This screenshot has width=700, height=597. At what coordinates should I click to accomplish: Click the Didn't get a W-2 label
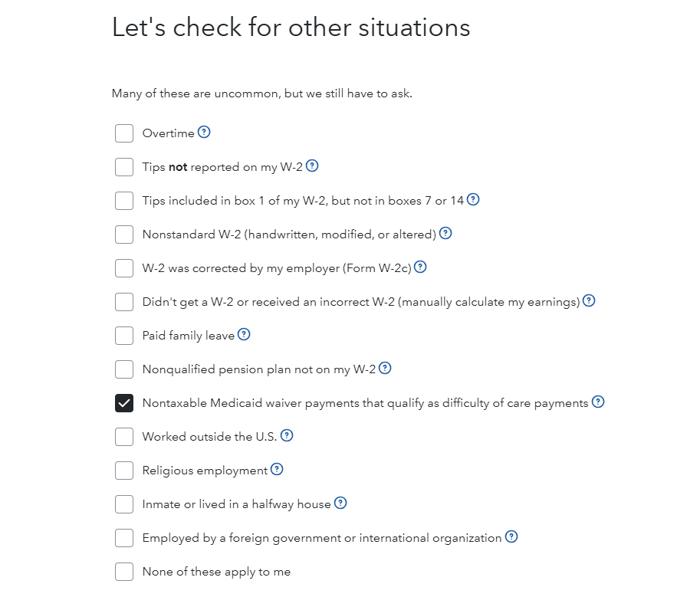click(x=360, y=302)
